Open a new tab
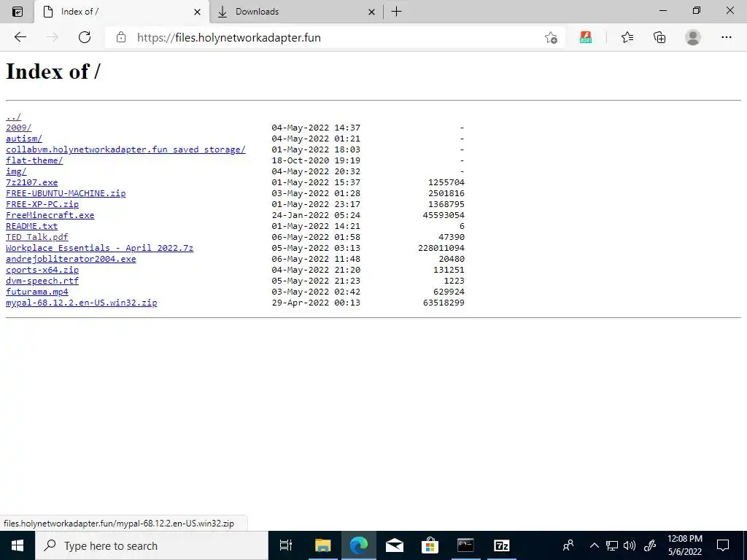Viewport: 747px width, 560px height. (396, 12)
